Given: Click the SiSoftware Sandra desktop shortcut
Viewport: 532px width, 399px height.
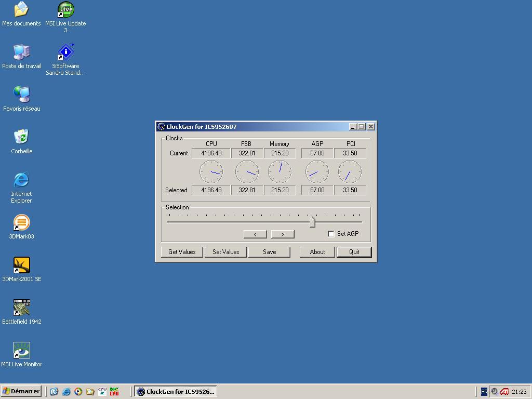Looking at the screenshot, I should coord(65,52).
